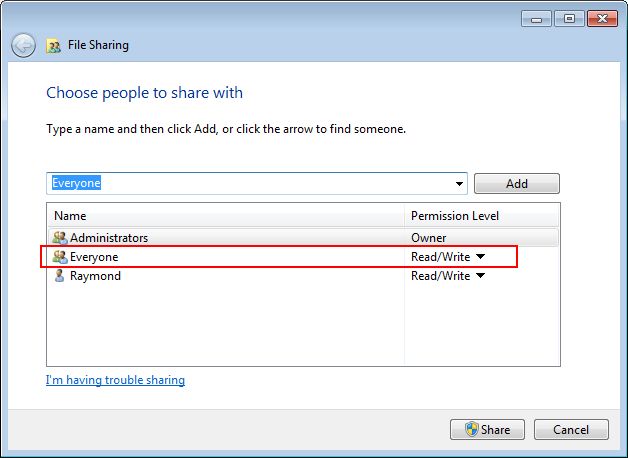Close the File Sharing window
This screenshot has height=458, width=628.
coord(602,19)
